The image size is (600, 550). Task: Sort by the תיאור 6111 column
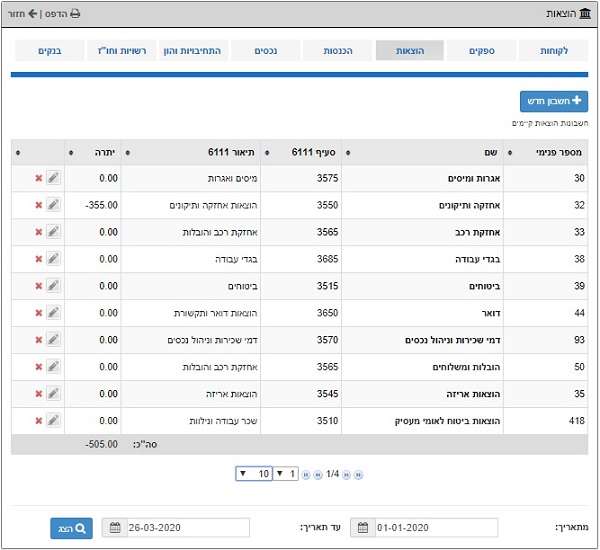[191, 152]
